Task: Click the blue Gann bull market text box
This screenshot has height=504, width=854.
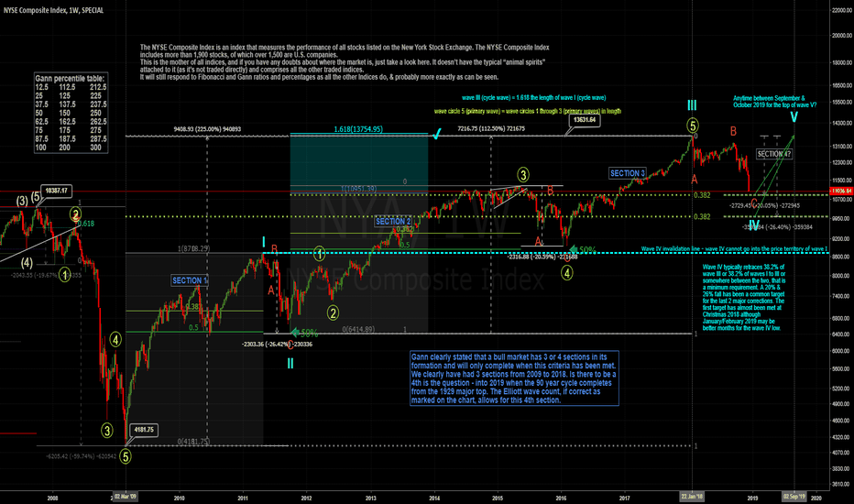Action: pos(514,378)
